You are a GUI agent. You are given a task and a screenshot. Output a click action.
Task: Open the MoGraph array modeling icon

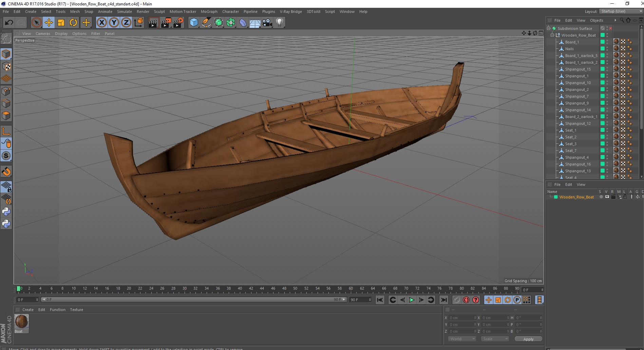pos(231,23)
